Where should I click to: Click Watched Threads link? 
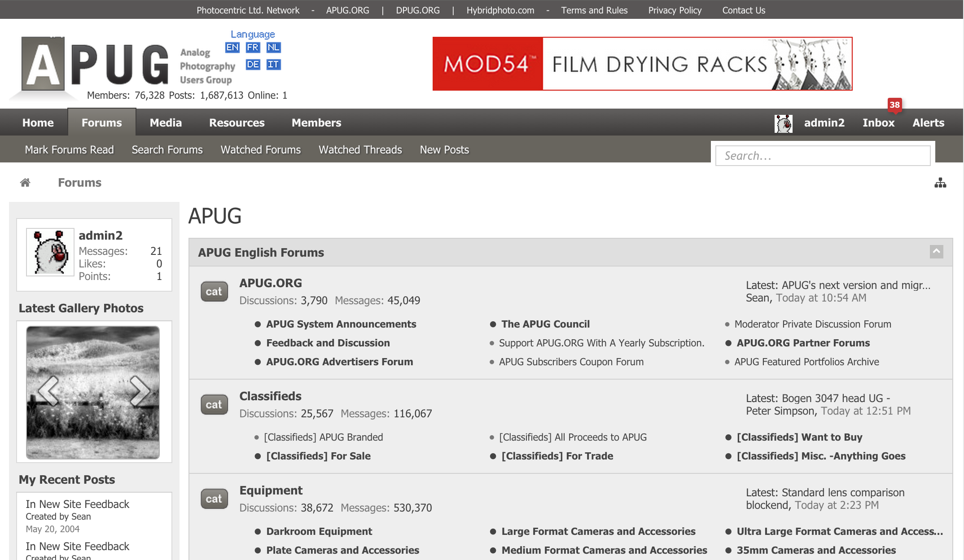(x=360, y=150)
